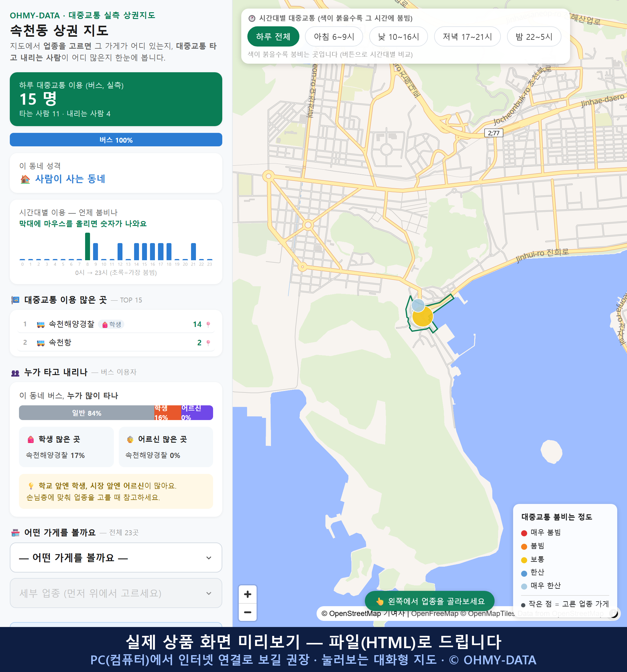Click the 사람이 사는 동네 label
627x672 pixels.
coord(70,179)
